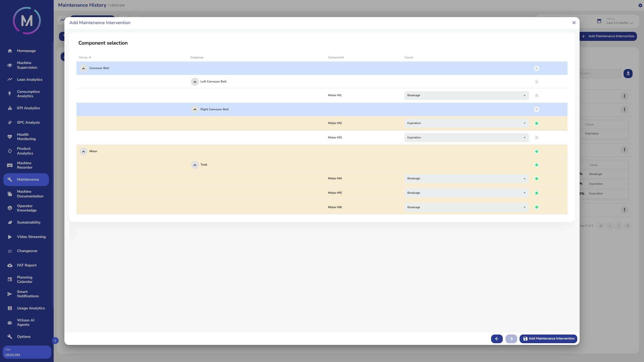Click the Video Streaming play icon
Screen dimensions: 644x362
point(10,237)
